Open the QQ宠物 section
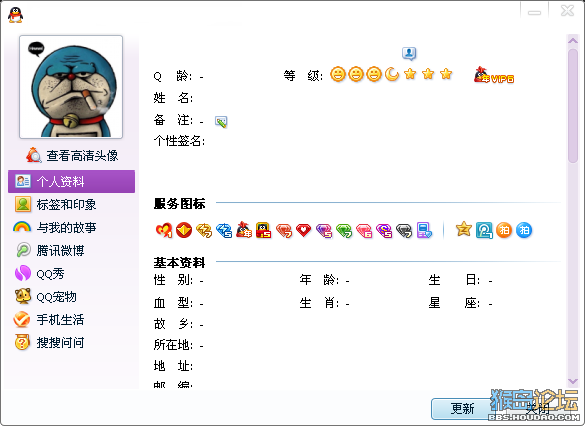585x426 pixels. [46, 297]
